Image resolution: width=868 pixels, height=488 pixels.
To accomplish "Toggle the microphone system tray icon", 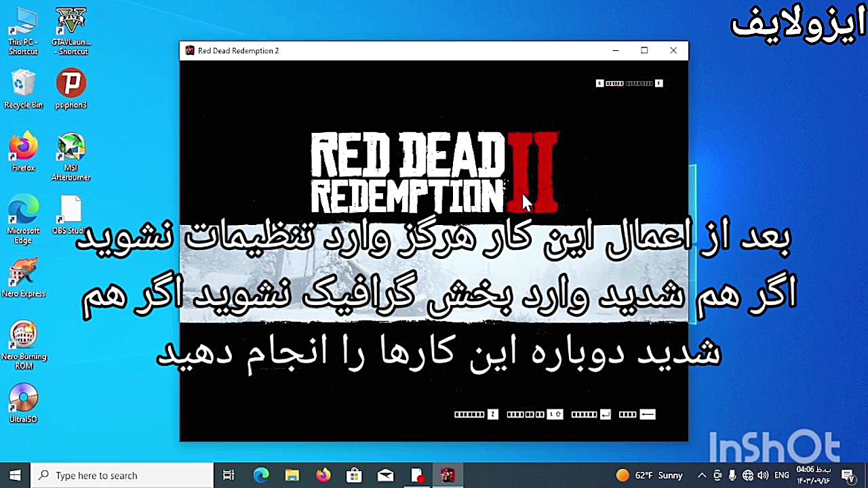I will pos(732,475).
